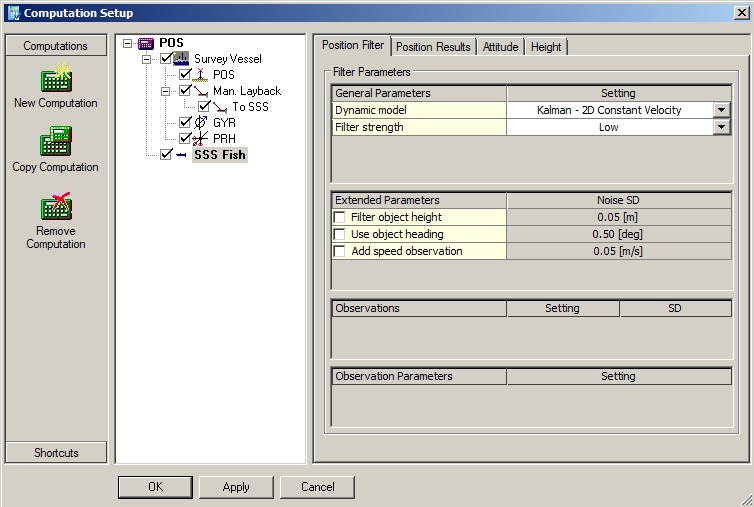
Task: Click the Copy Computation icon
Action: coord(55,143)
